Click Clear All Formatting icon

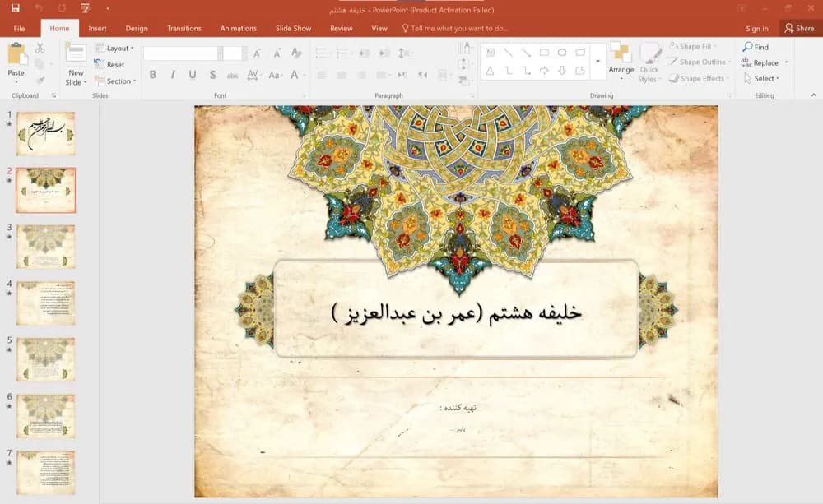point(296,53)
